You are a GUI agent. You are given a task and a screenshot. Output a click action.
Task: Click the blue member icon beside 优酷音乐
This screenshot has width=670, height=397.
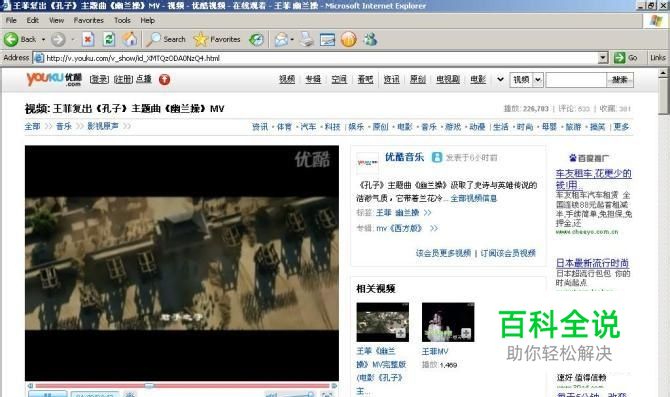pos(437,157)
